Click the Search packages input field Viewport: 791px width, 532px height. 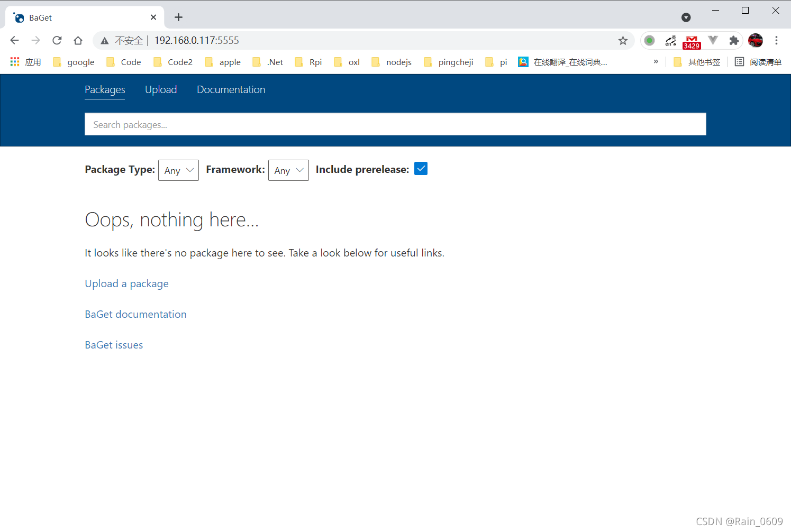pos(395,124)
